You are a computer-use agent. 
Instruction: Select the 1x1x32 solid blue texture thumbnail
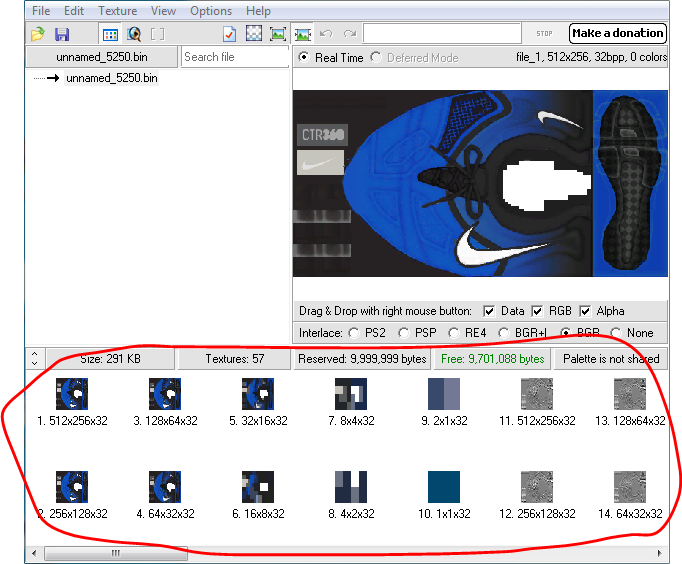click(442, 487)
